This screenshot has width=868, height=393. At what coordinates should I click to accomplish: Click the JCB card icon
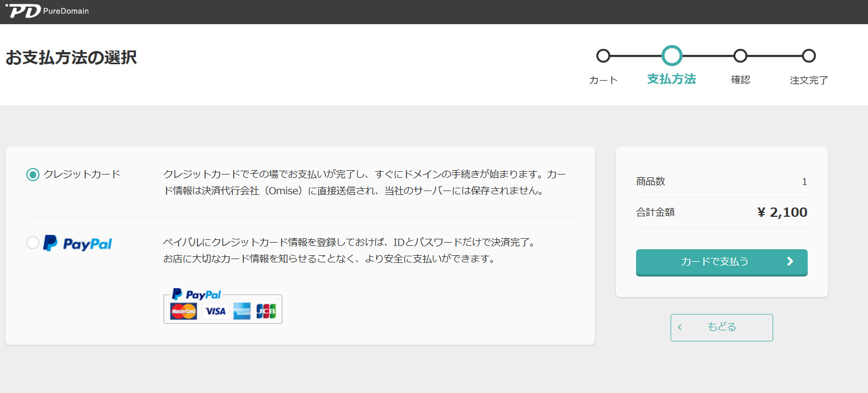click(266, 311)
